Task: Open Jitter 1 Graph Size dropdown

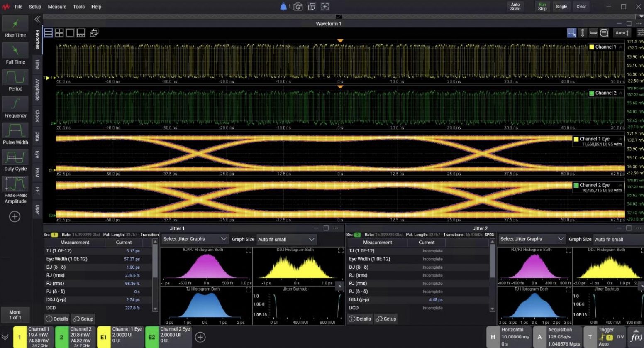Action: point(286,239)
